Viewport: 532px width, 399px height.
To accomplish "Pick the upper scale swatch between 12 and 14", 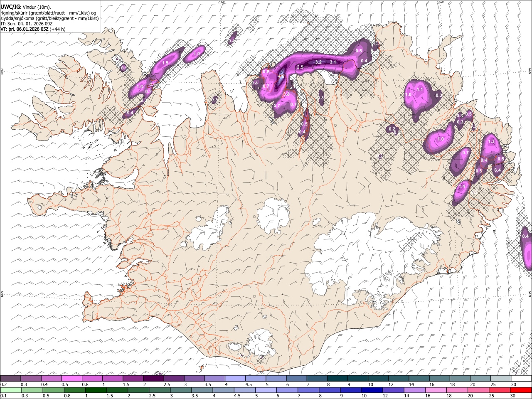I will tap(399, 379).
